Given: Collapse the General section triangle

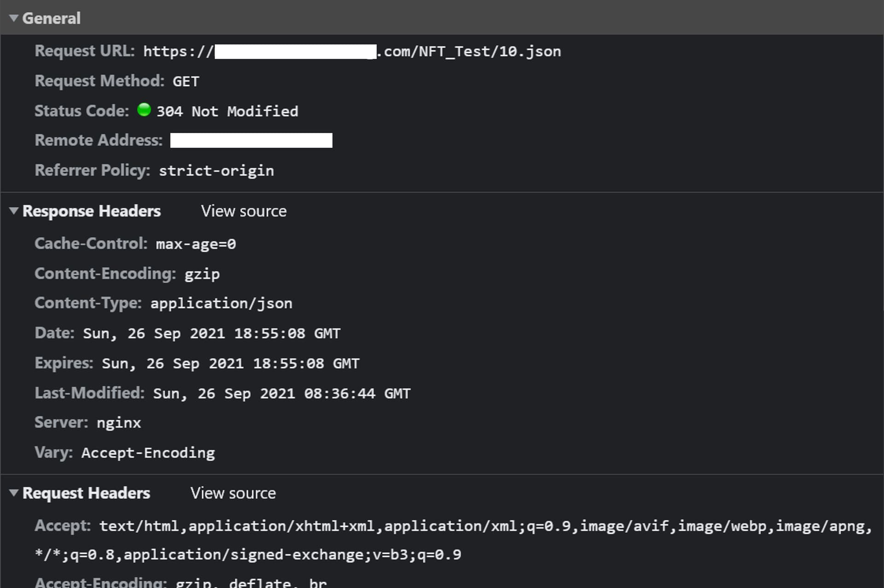Looking at the screenshot, I should (14, 18).
